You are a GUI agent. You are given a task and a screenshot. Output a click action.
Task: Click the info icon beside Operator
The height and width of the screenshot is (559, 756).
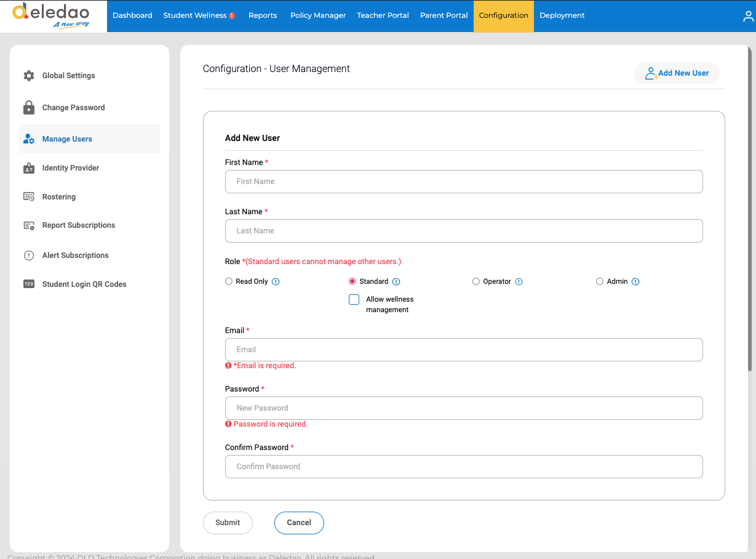point(519,282)
